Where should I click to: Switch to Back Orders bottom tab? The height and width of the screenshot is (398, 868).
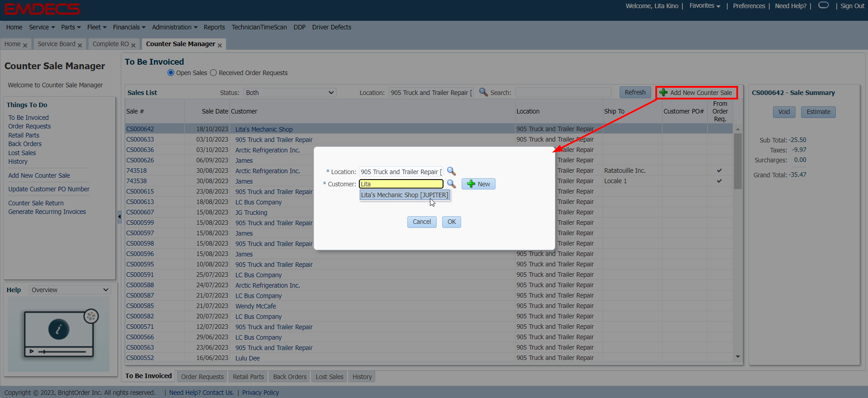[290, 377]
